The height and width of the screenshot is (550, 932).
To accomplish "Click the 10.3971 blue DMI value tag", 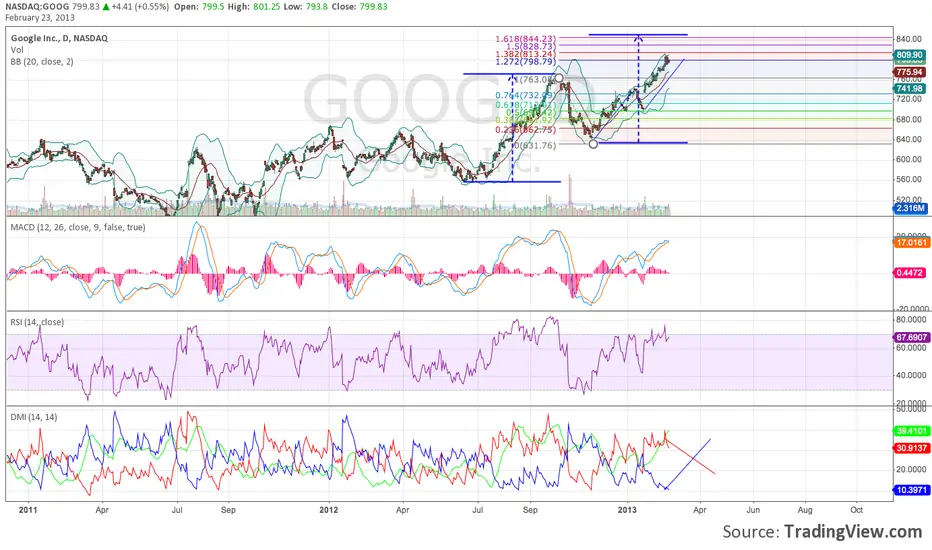I will [x=911, y=490].
